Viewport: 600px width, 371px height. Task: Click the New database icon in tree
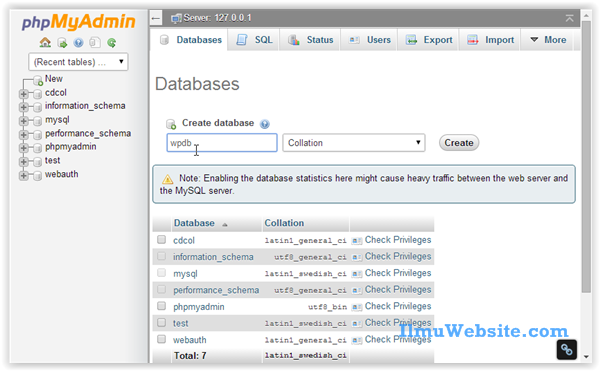(x=38, y=80)
